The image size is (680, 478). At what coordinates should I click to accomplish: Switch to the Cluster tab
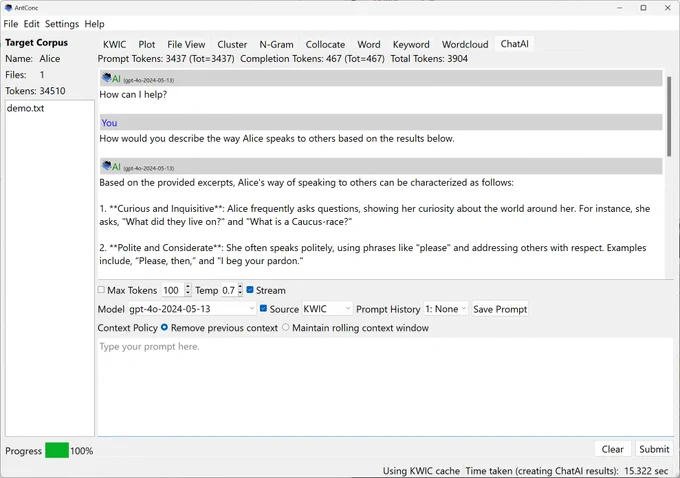click(232, 44)
